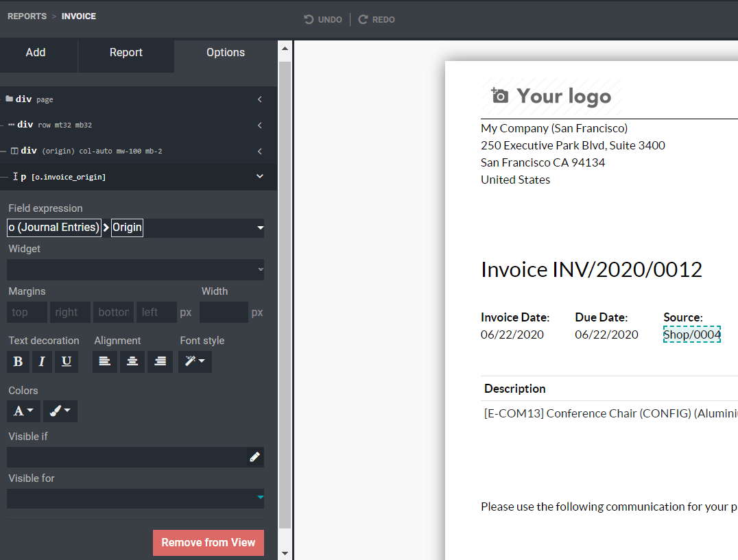This screenshot has height=560, width=738.
Task: Open the Font style magic wand dropdown
Action: [195, 362]
